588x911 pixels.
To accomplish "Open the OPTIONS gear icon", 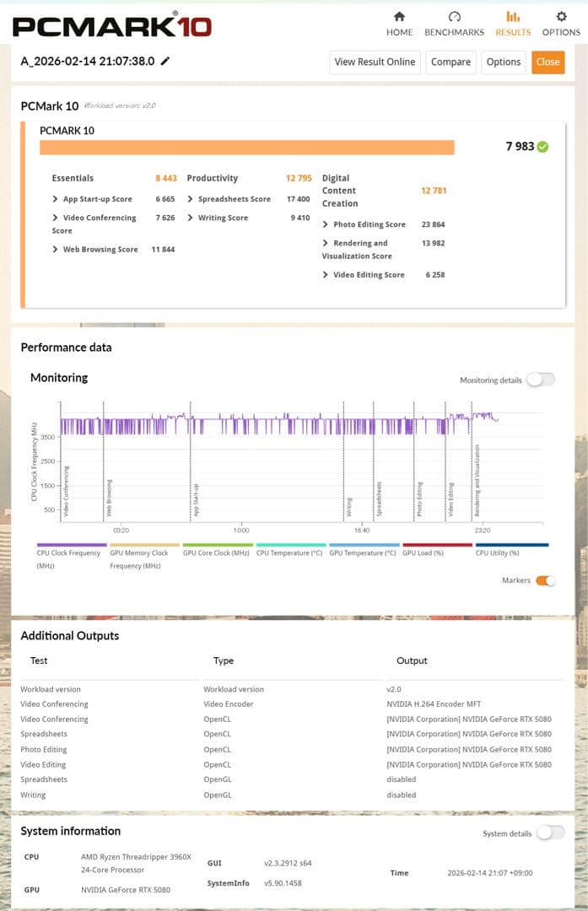I will [x=561, y=16].
